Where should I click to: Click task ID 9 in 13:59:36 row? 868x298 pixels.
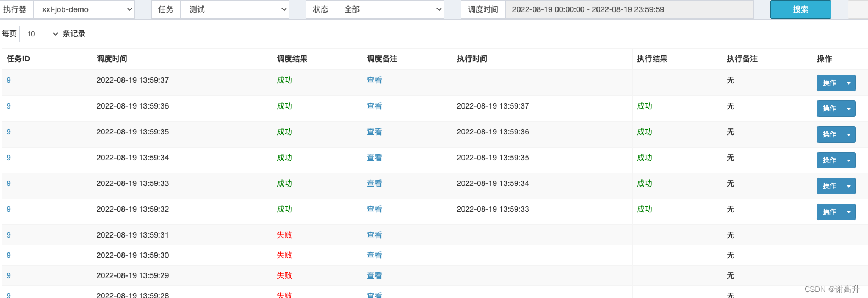tap(9, 106)
